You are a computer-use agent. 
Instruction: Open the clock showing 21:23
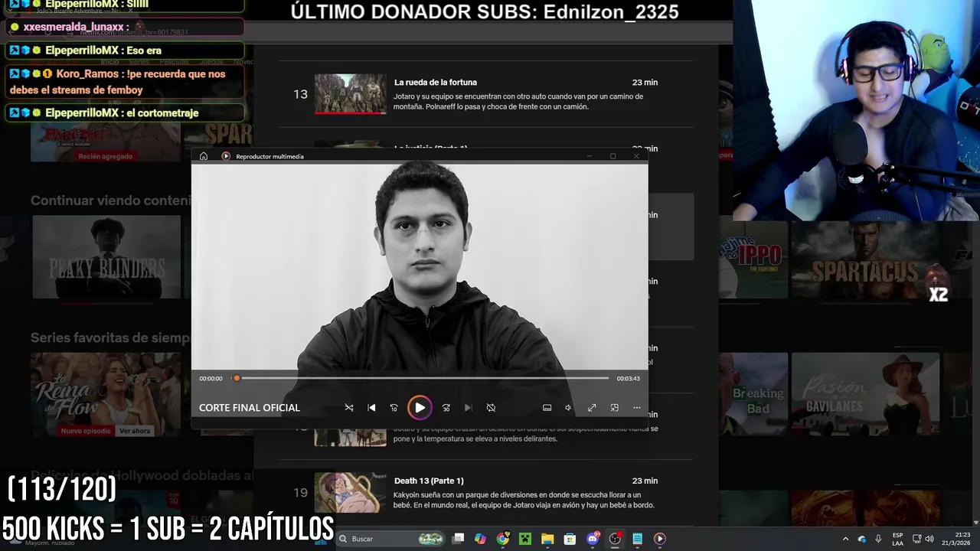957,539
